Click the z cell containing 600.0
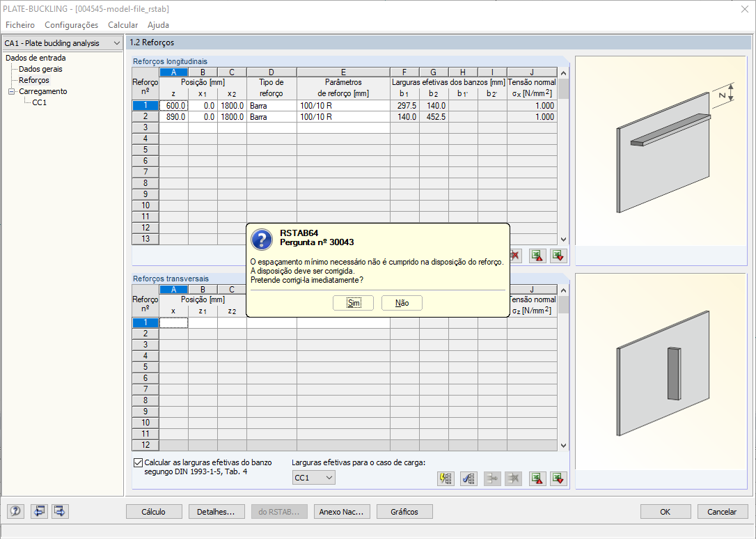756x539 pixels. click(173, 106)
